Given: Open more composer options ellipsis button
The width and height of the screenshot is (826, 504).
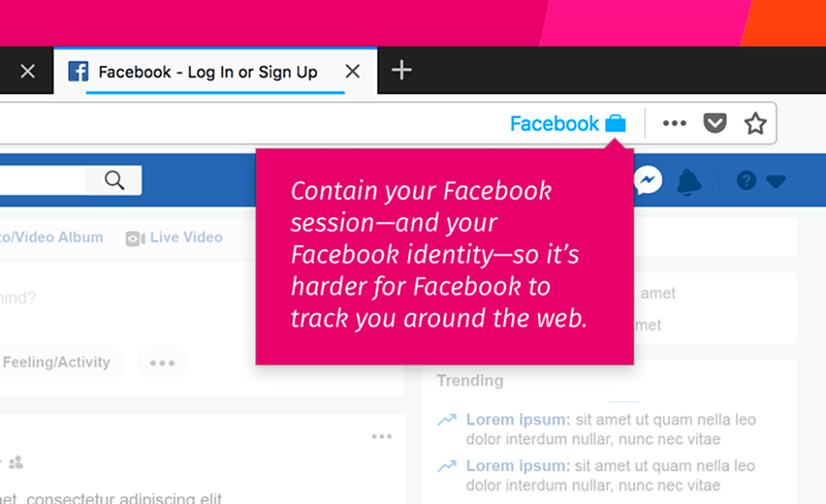Looking at the screenshot, I should click(x=162, y=363).
